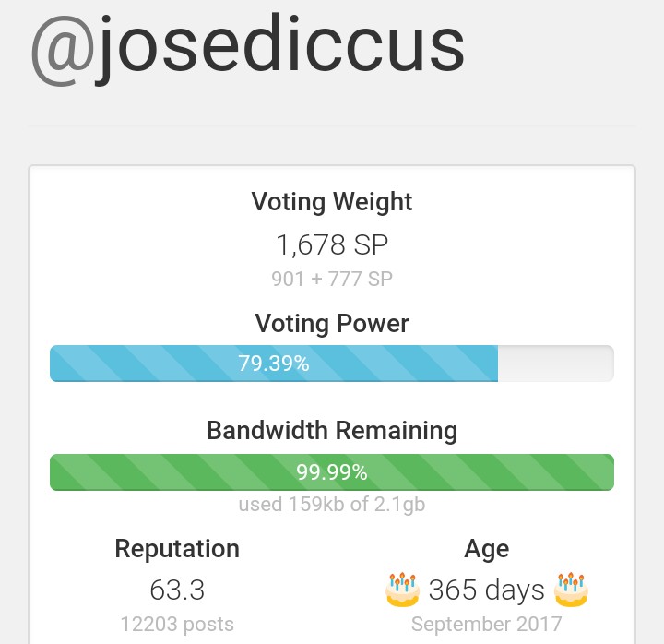
Task: Click the 99.99% bandwidth label
Action: click(332, 472)
